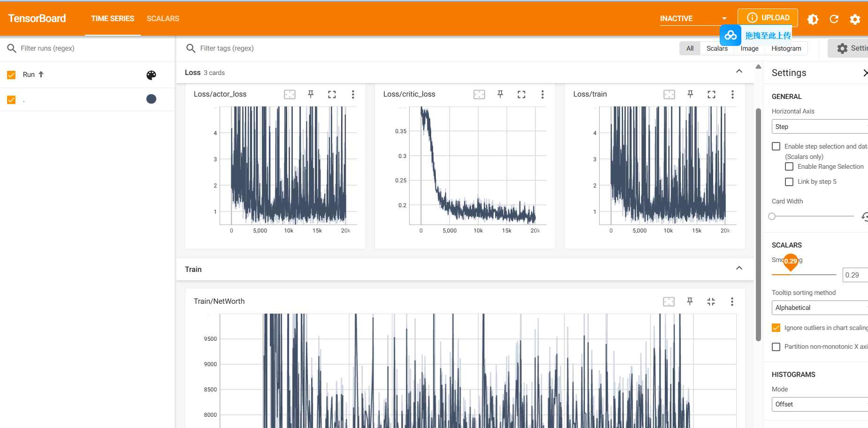The image size is (868, 428).
Task: Expand the Loss/train chart to full size
Action: pyautogui.click(x=712, y=94)
